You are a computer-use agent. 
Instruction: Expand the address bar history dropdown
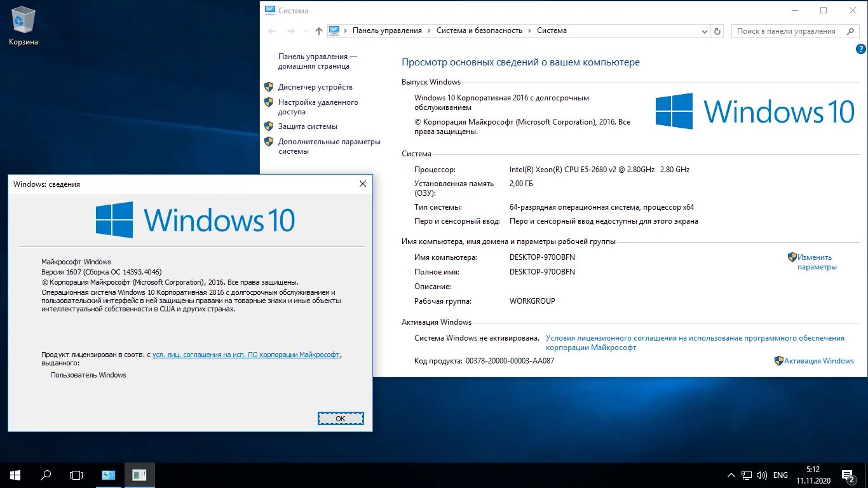(x=704, y=30)
